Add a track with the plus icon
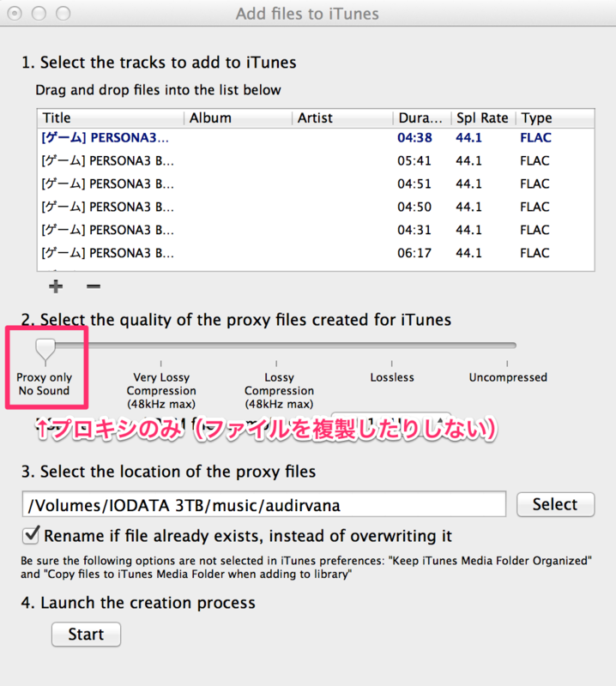 point(56,286)
